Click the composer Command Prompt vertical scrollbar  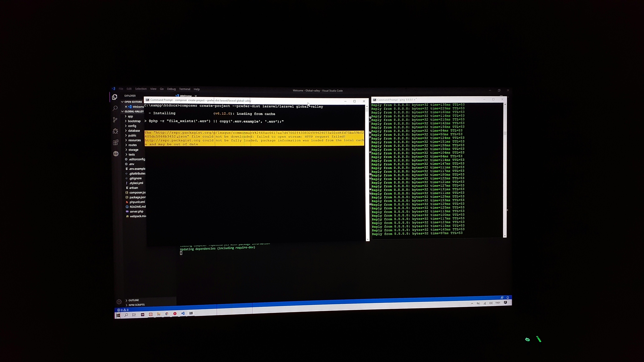pyautogui.click(x=367, y=172)
